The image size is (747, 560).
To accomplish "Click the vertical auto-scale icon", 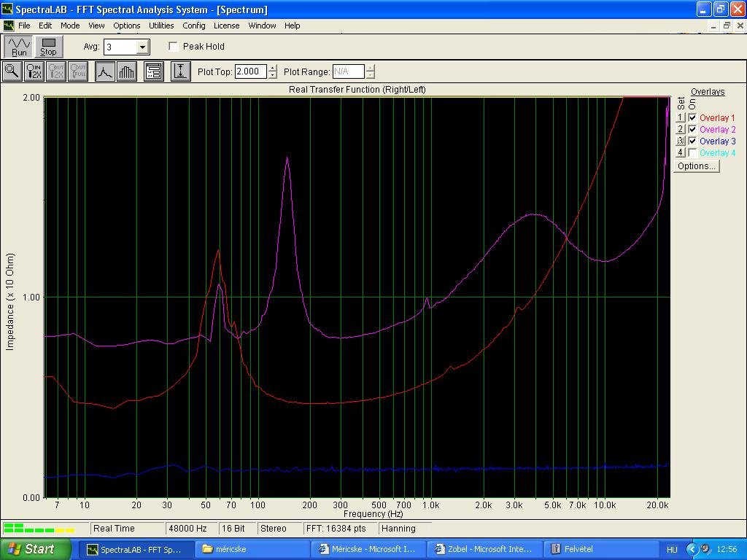I will pos(181,71).
